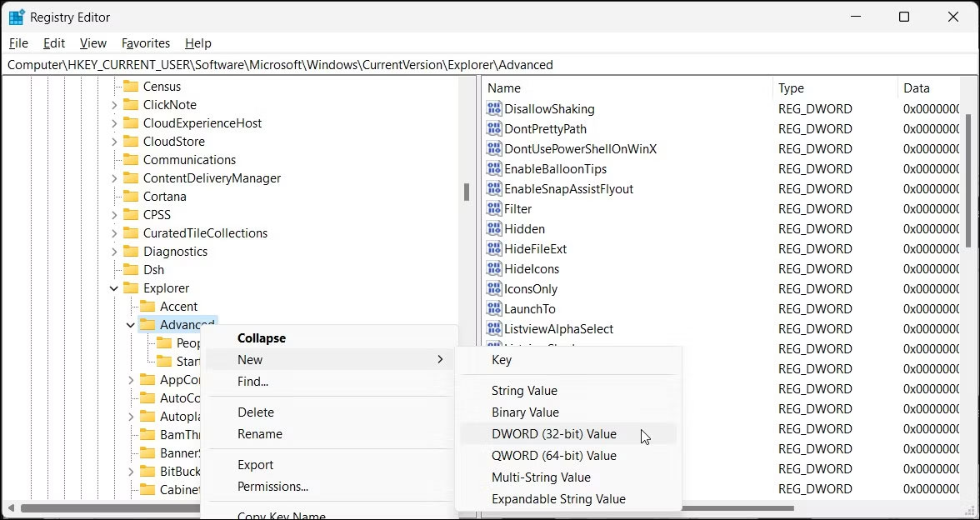The image size is (980, 520).
Task: Click the DWORD icon for HideFileExt
Action: pyautogui.click(x=494, y=248)
